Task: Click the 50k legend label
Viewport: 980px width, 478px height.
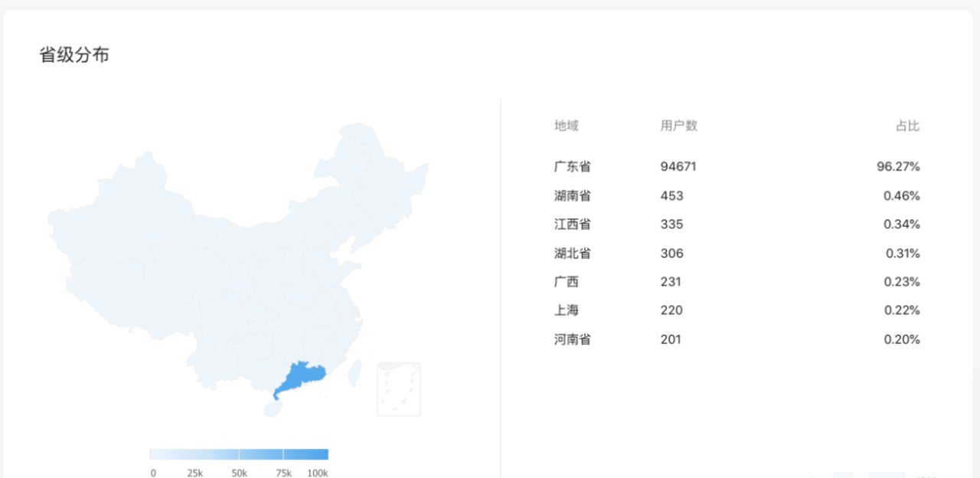Action: click(240, 473)
